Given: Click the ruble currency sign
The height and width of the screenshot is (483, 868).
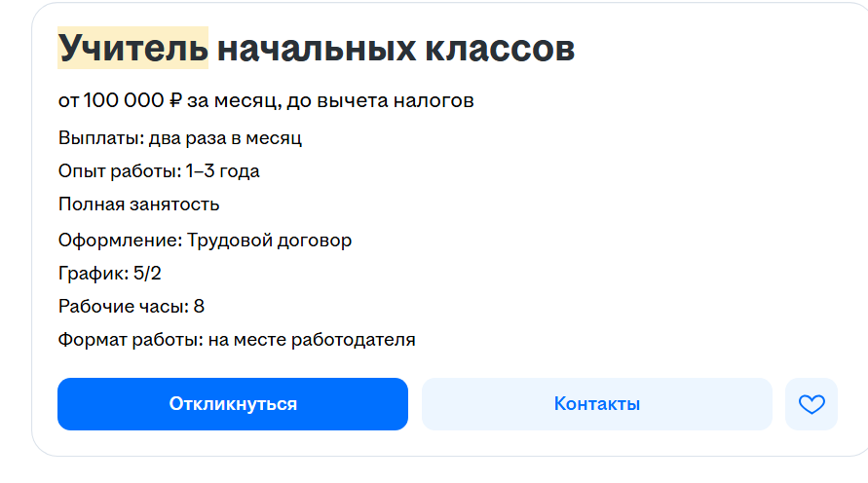Looking at the screenshot, I should point(176,100).
